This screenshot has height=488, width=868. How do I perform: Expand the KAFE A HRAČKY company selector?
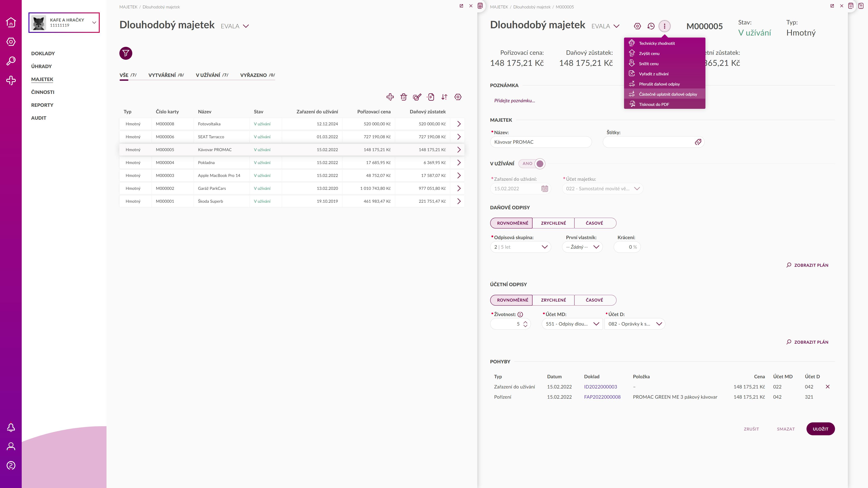click(64, 23)
